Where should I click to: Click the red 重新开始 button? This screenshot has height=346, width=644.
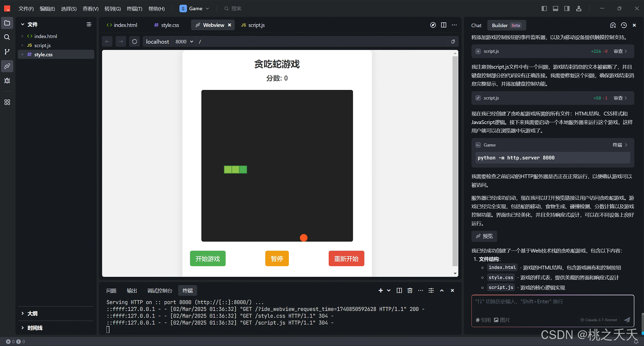coord(346,258)
